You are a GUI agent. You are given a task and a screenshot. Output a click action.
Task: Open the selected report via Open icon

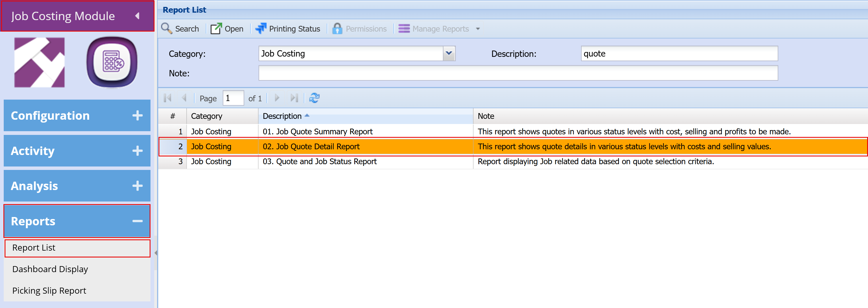pos(216,28)
